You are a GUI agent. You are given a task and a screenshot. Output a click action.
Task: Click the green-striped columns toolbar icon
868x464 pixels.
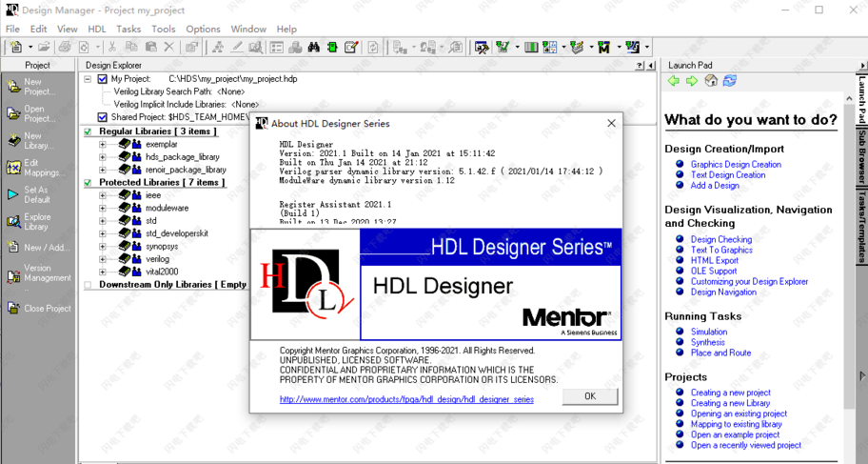point(531,47)
